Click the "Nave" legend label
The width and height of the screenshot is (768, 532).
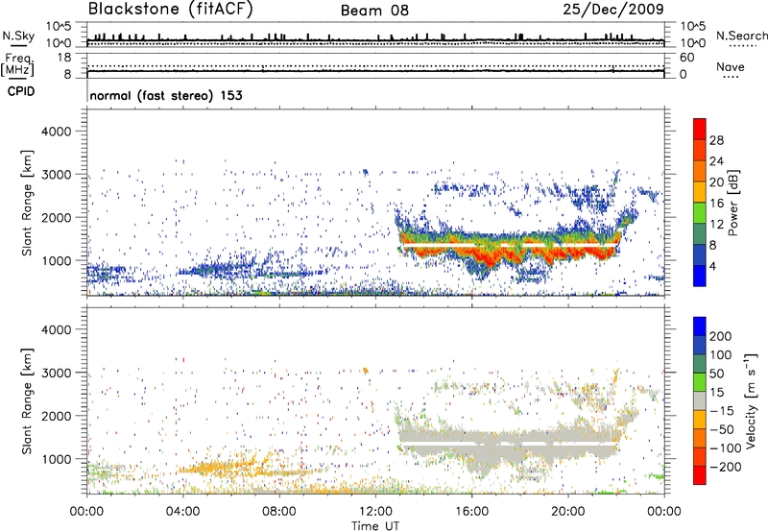731,66
